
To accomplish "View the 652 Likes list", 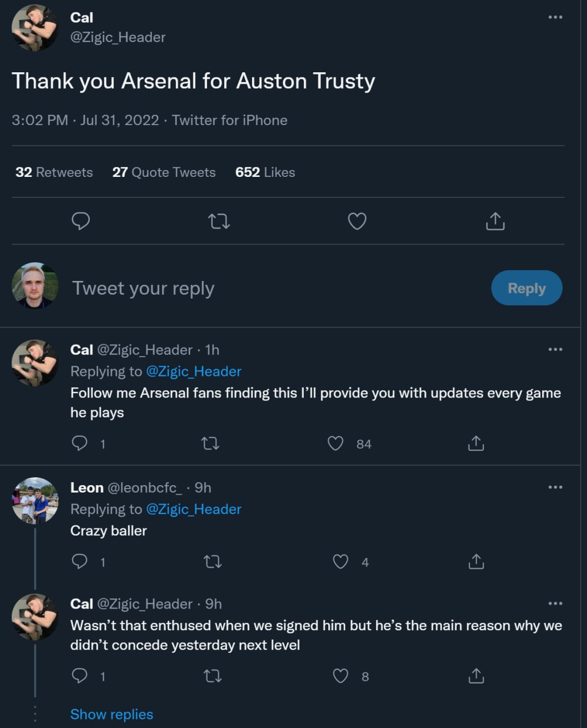I will point(265,172).
